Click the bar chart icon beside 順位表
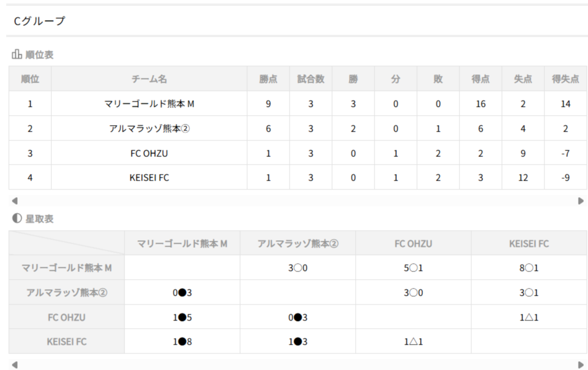This screenshot has width=588, height=370. click(x=17, y=55)
